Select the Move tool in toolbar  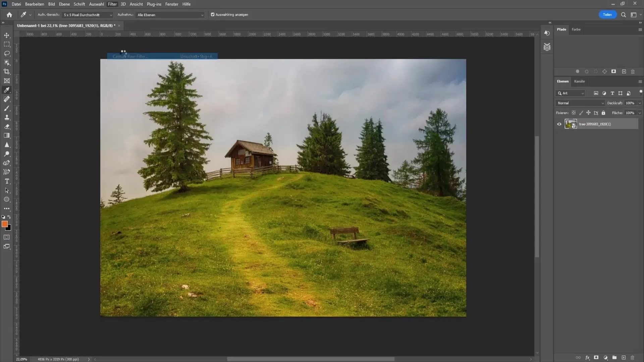[7, 35]
